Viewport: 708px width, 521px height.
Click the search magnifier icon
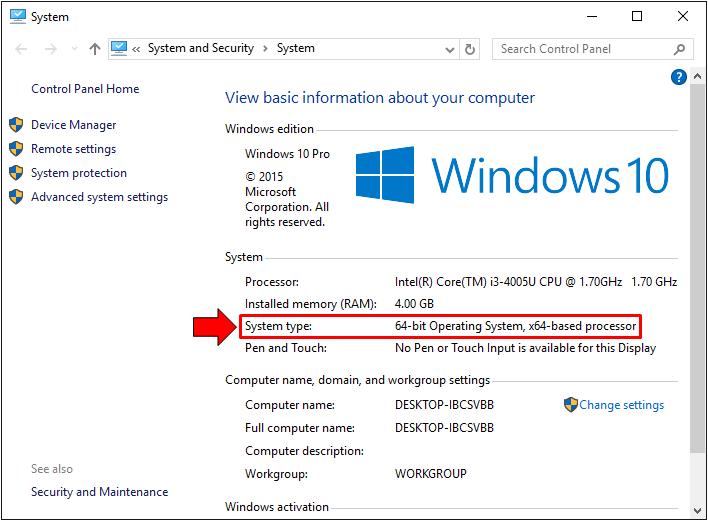[x=680, y=49]
